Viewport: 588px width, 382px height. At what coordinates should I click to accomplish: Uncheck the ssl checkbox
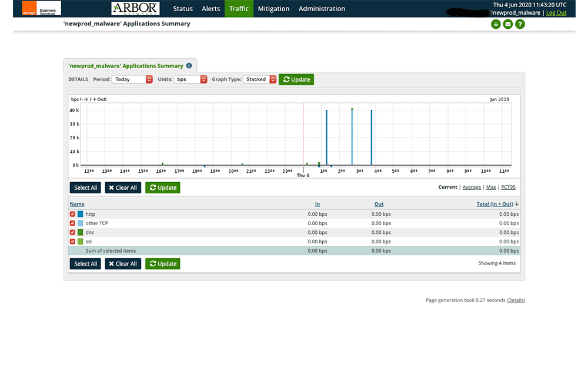tap(72, 242)
